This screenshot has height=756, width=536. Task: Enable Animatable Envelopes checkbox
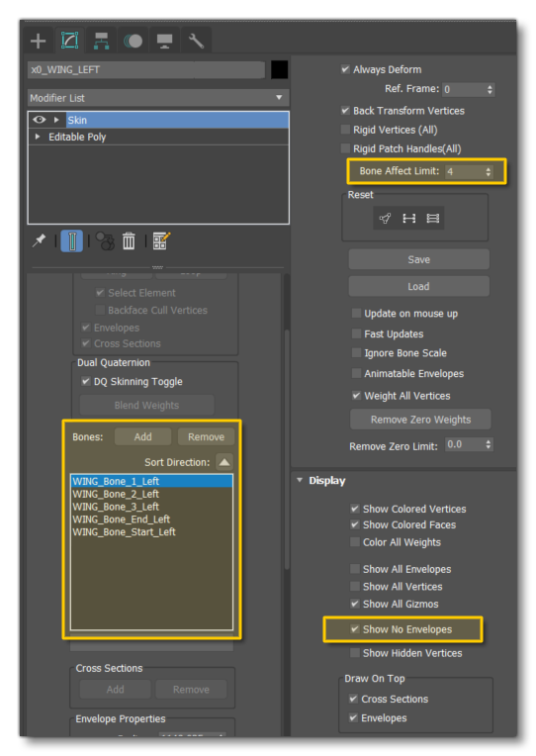pos(356,373)
